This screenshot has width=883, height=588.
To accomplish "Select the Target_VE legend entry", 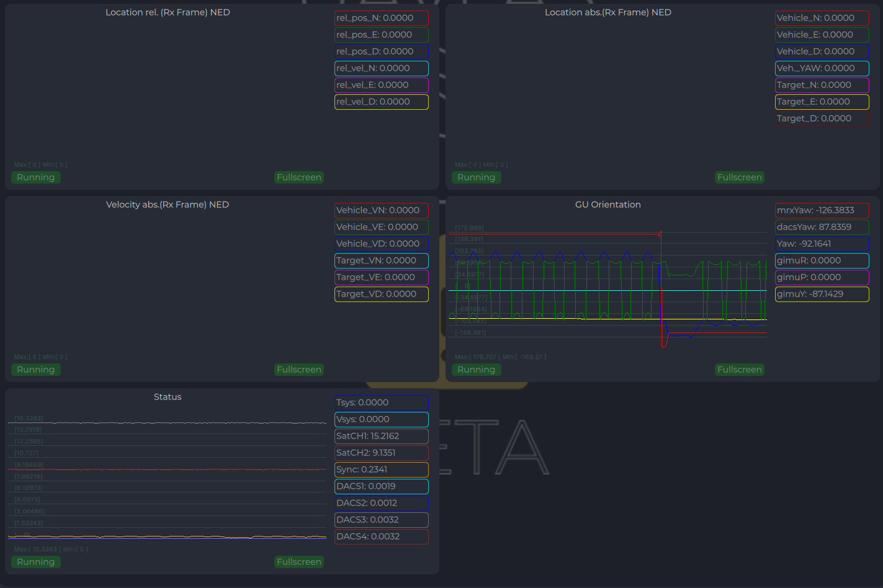I will tap(382, 277).
